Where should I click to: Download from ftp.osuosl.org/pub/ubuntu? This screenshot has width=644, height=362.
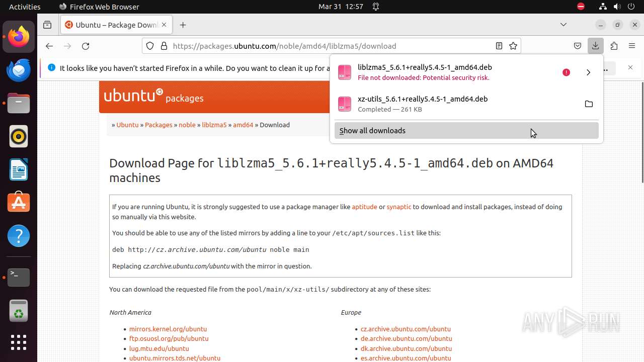169,338
